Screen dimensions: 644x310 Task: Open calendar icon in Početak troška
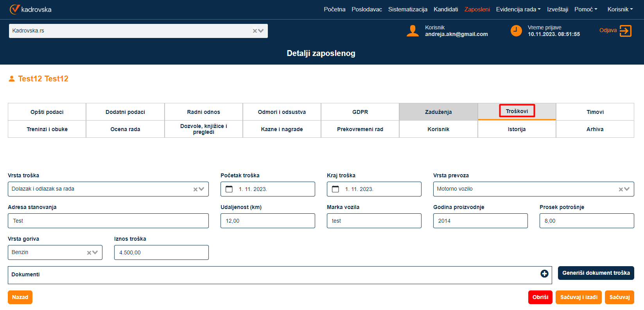[229, 189]
